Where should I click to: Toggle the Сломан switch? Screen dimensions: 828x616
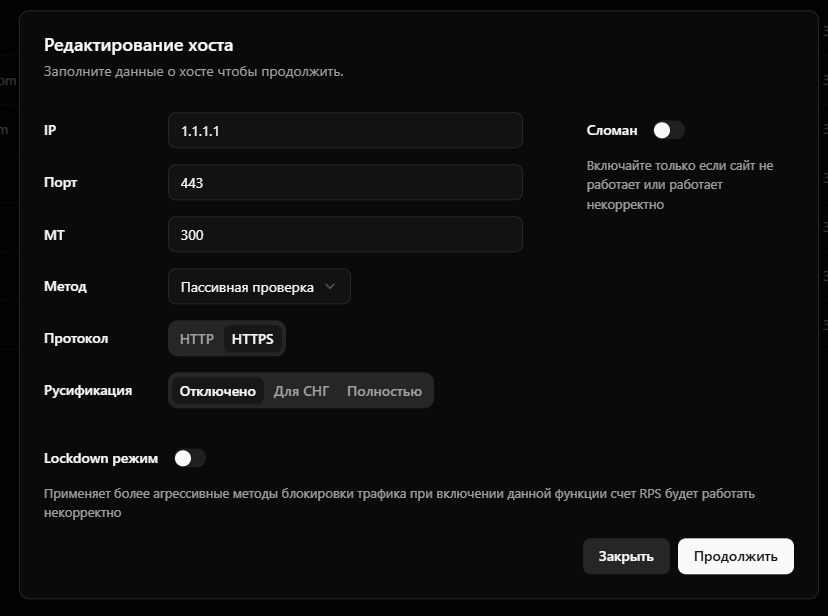668,130
